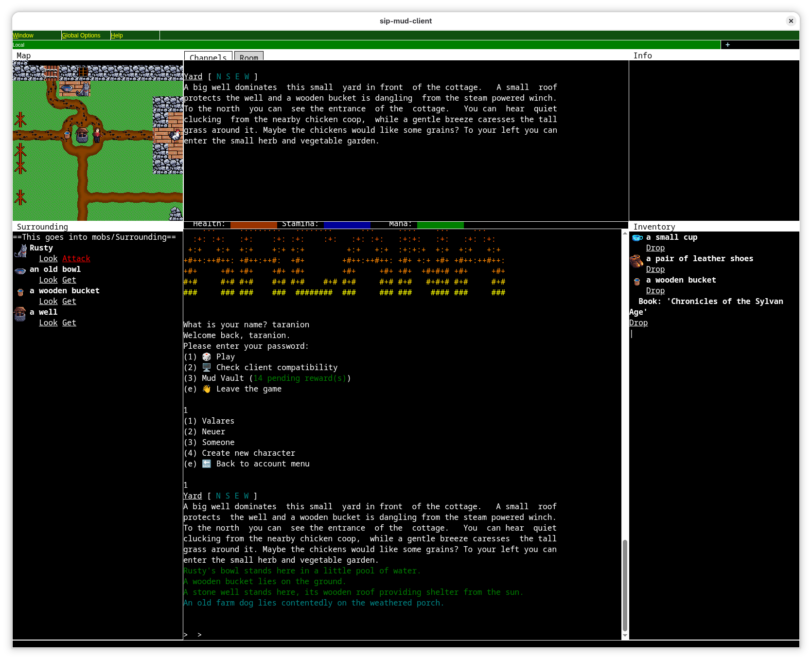This screenshot has width=812, height=660.
Task: Open the Global Options menu
Action: [81, 36]
